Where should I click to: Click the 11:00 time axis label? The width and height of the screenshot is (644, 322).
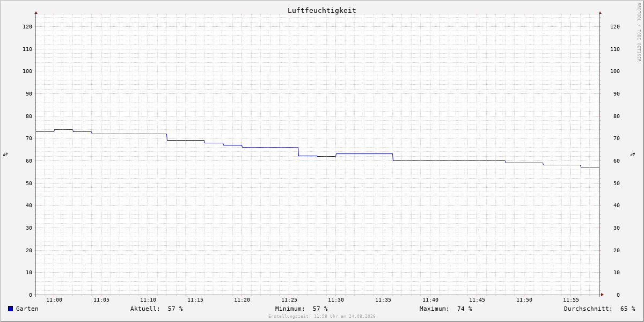point(54,300)
